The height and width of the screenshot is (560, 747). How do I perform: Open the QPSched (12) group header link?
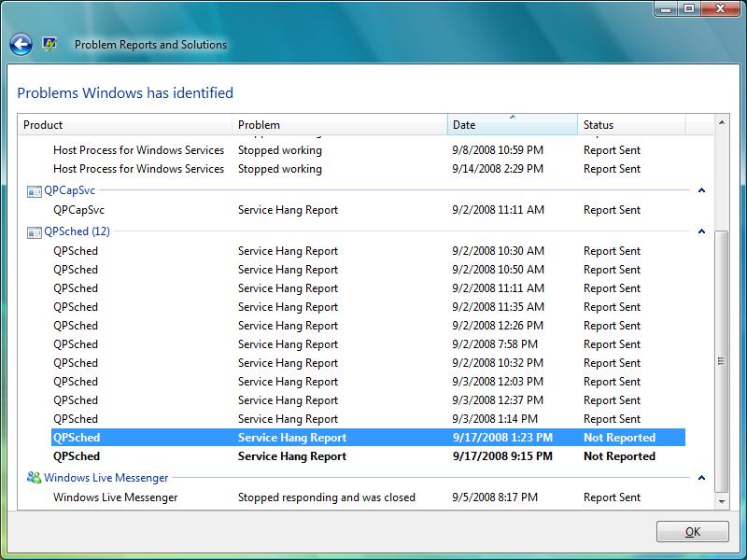(x=77, y=231)
